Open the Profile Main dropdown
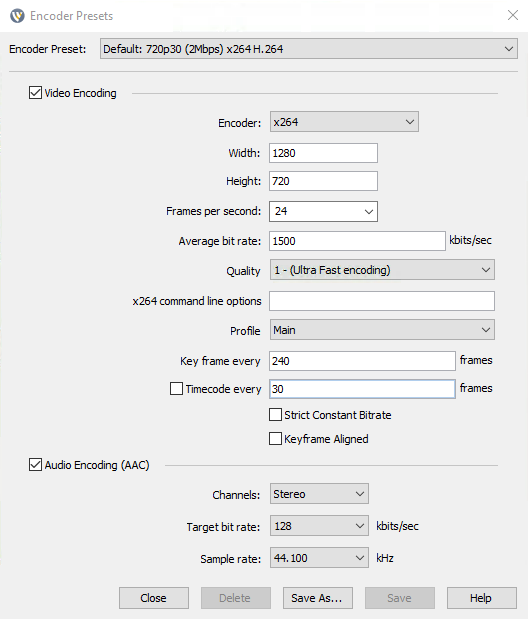The image size is (528, 619). pyautogui.click(x=382, y=330)
